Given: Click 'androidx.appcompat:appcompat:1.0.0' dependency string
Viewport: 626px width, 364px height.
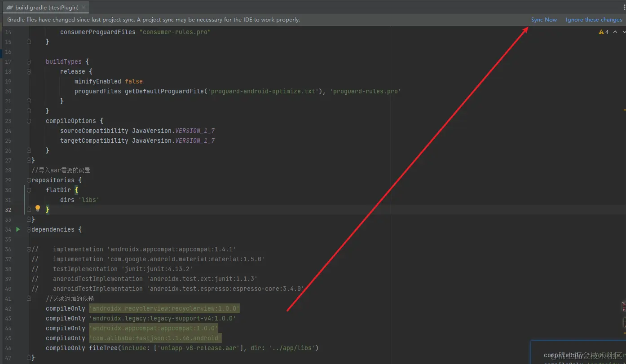Looking at the screenshot, I should [154, 328].
